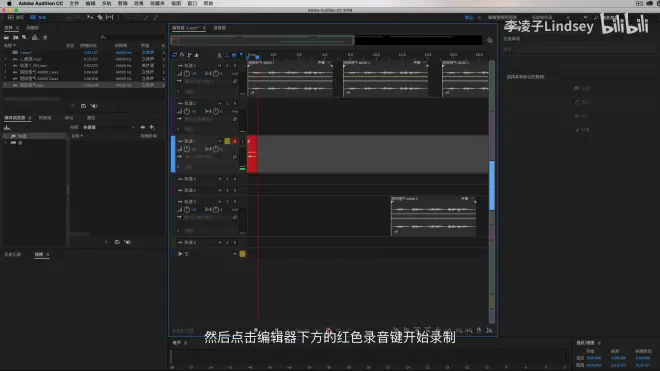Select the 环境 type in Essential Sound panel
660x371 pixels.
tap(582, 130)
